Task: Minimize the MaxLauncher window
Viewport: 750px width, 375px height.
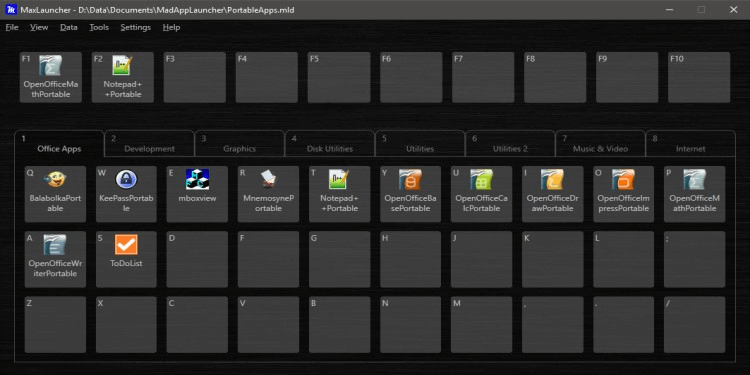Action: (x=669, y=10)
